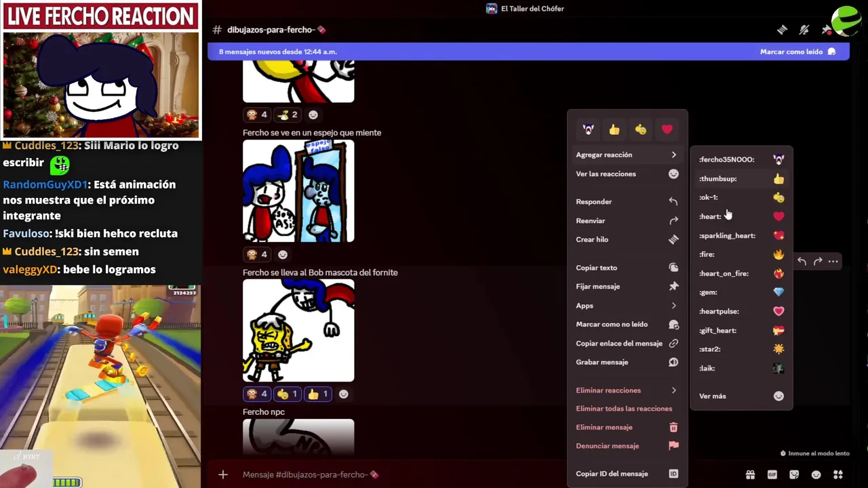Quick-react with red heart at context menu top
The image size is (868, 488).
coord(667,129)
